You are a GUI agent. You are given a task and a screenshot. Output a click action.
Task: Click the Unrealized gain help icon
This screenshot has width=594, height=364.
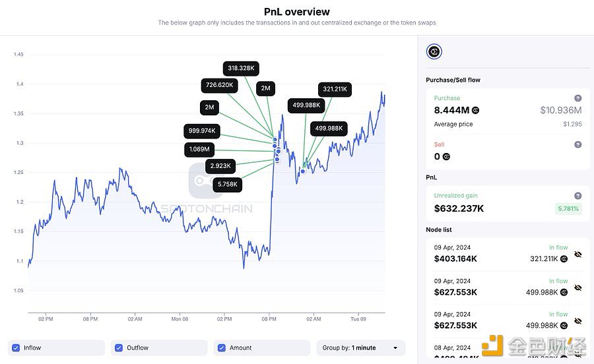pyautogui.click(x=577, y=196)
